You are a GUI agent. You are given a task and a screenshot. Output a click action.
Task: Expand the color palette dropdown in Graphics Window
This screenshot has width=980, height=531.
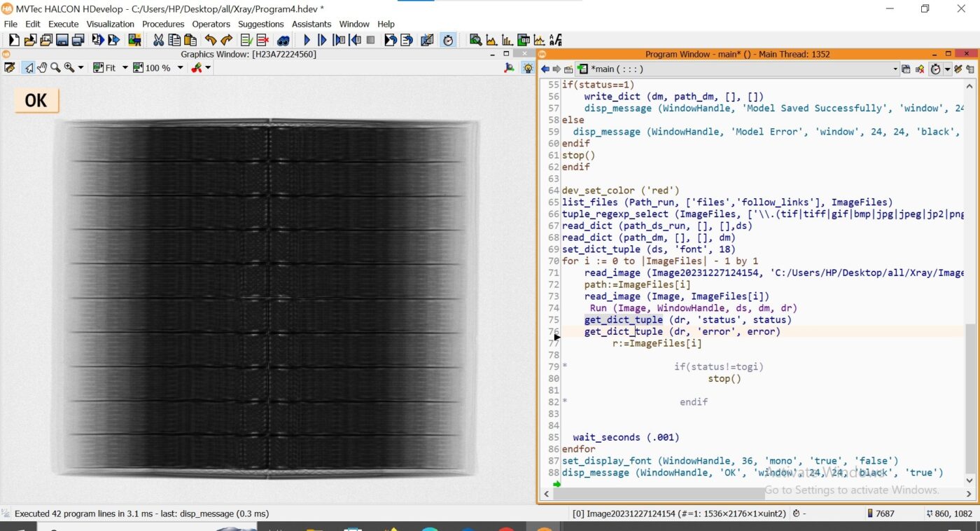tap(208, 68)
